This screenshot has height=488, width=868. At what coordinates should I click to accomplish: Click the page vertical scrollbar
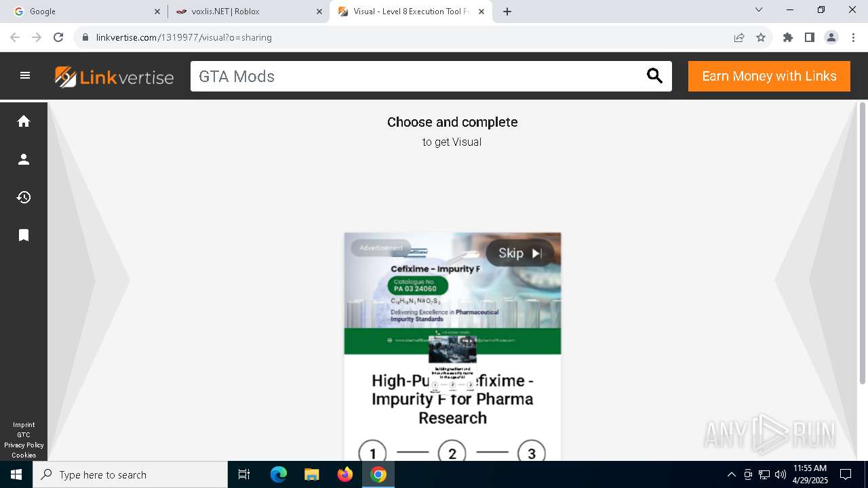863,243
